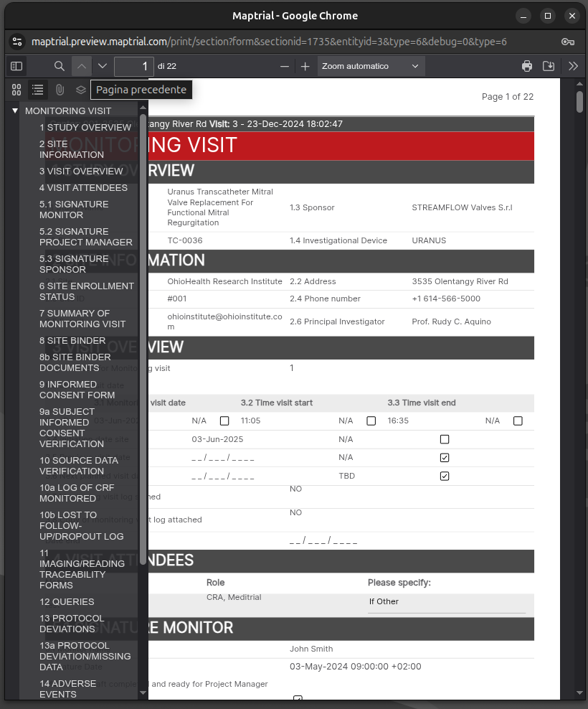
Task: Show layers view in sidebar
Action: click(x=81, y=90)
